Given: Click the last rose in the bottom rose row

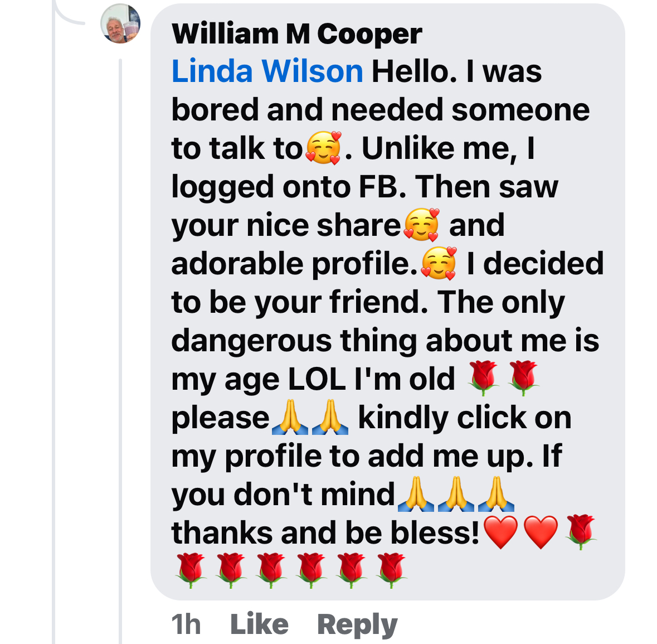Looking at the screenshot, I should pyautogui.click(x=391, y=570).
